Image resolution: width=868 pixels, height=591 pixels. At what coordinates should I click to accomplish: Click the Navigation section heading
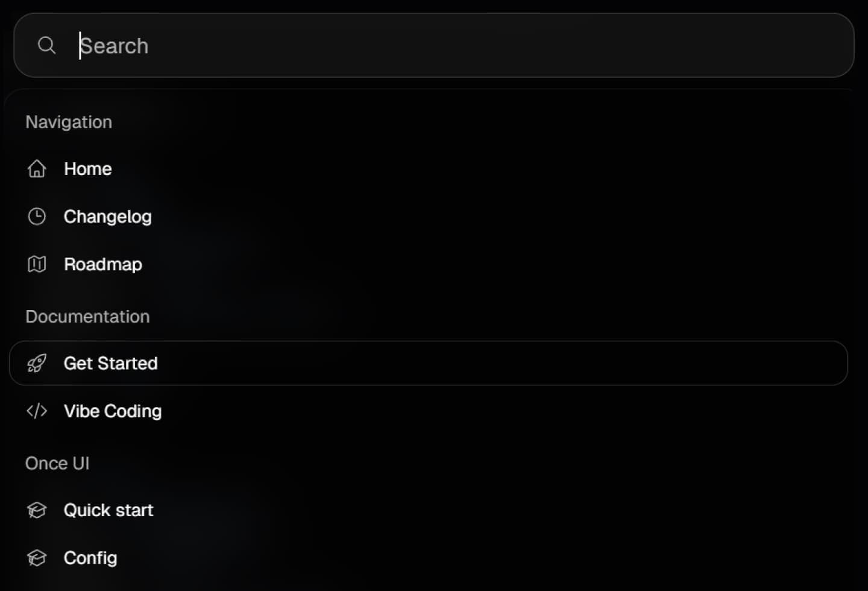point(69,122)
